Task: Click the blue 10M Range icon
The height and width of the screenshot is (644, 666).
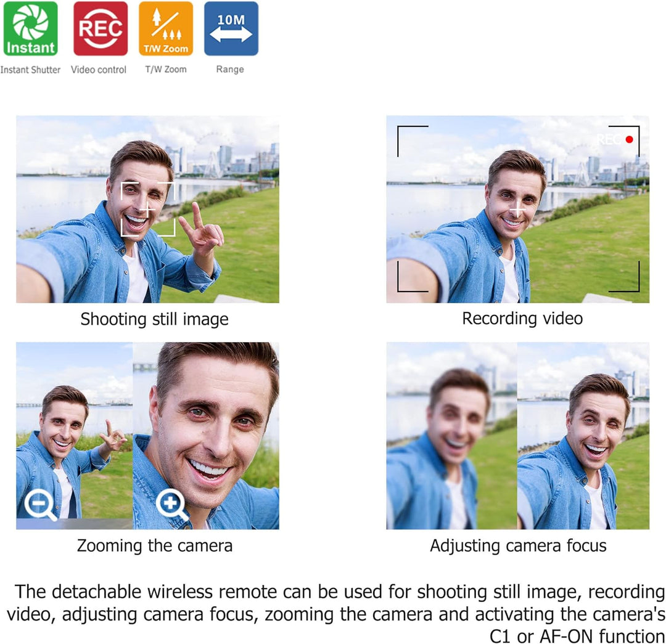Action: [231, 29]
